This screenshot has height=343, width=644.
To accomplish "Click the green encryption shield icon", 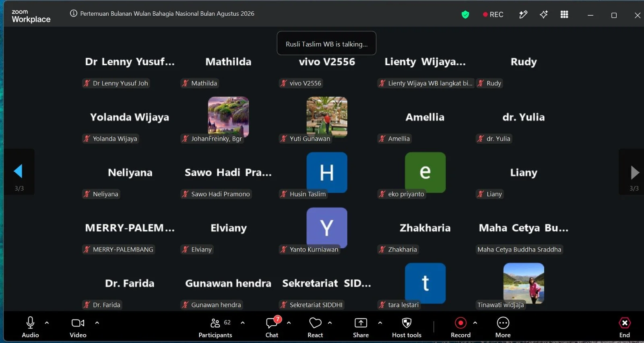I will point(465,15).
